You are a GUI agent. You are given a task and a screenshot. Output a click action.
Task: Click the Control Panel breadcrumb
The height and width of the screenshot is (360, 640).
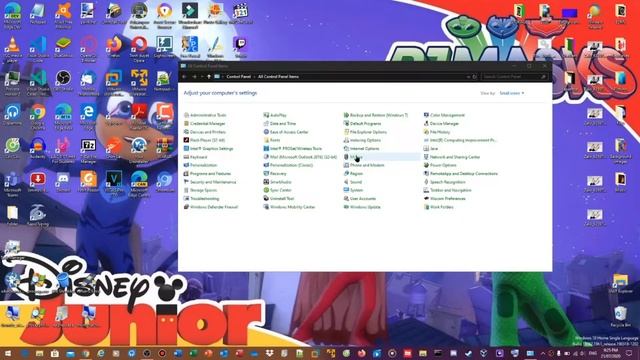pyautogui.click(x=238, y=76)
